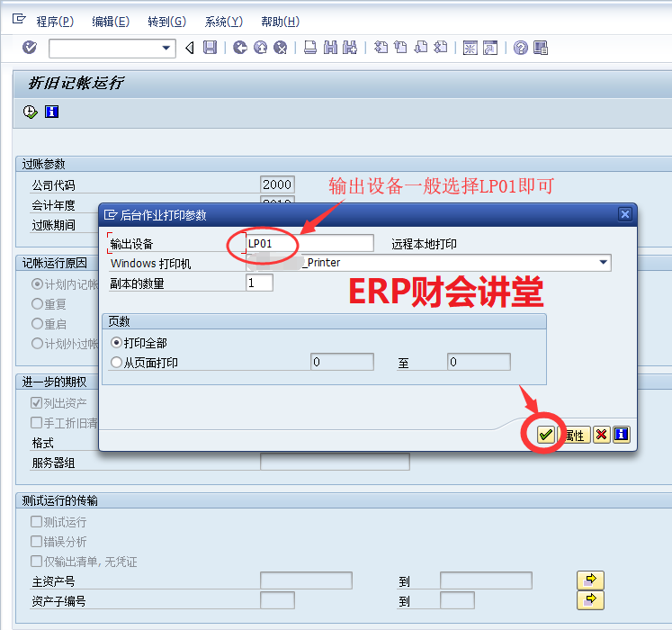Click the Find binoculars icon
This screenshot has width=672, height=630.
[330, 47]
